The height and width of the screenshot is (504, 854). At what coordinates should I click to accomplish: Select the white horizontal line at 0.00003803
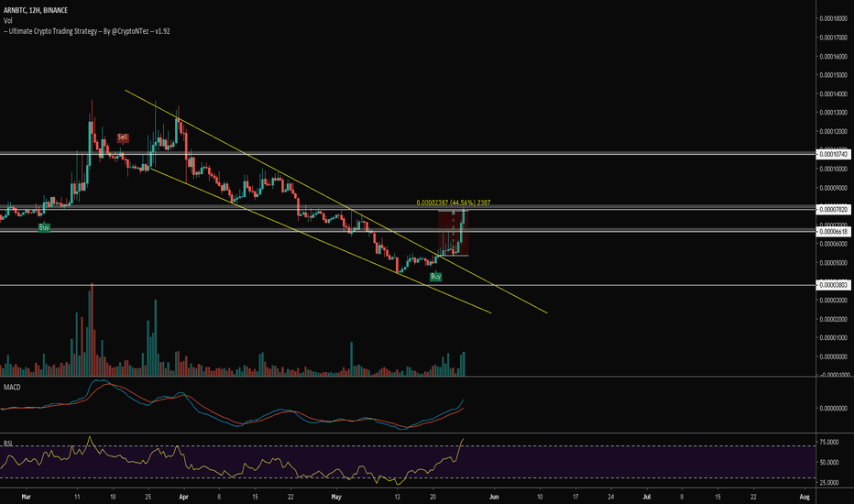pos(408,285)
